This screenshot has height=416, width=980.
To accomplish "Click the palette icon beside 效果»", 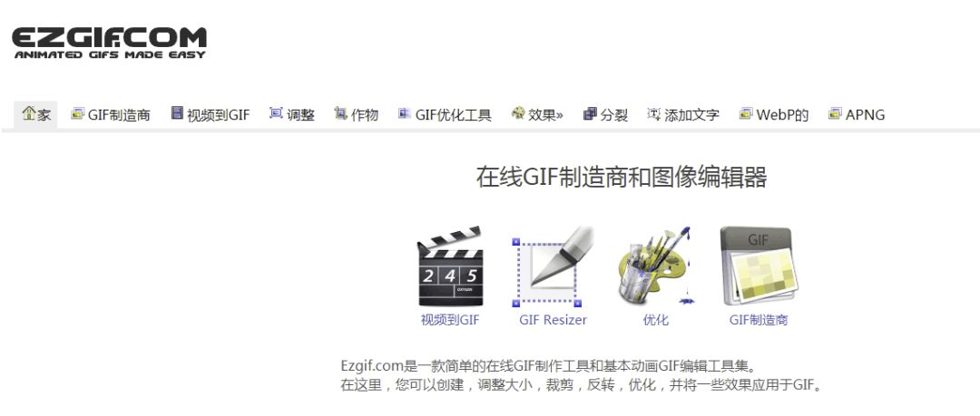I will point(518,113).
